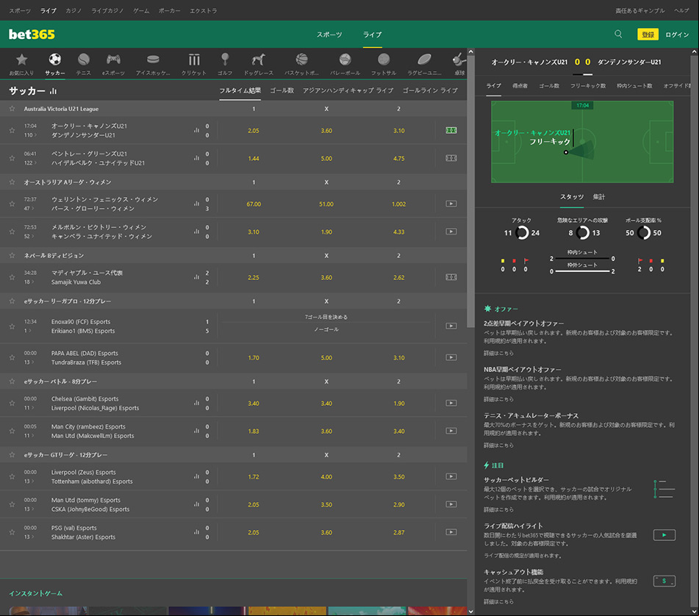
Task: Toggle favorite star for PSG (val) match
Action: 12,531
